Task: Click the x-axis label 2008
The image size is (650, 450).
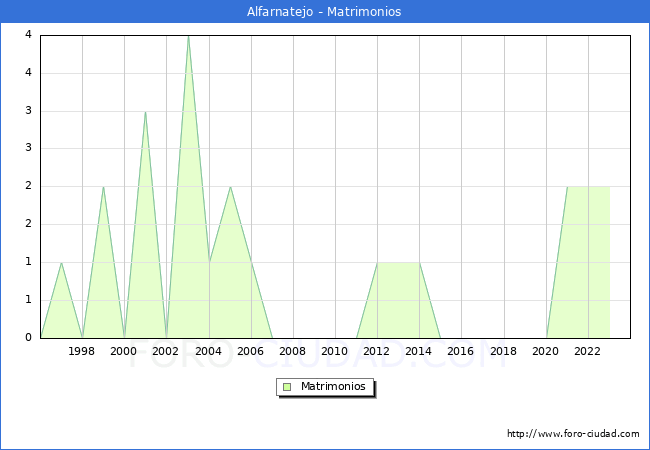Action: tap(293, 351)
